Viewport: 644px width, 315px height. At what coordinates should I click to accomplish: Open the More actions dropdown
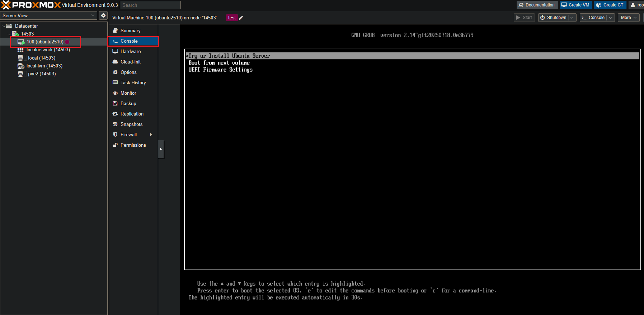(x=628, y=18)
